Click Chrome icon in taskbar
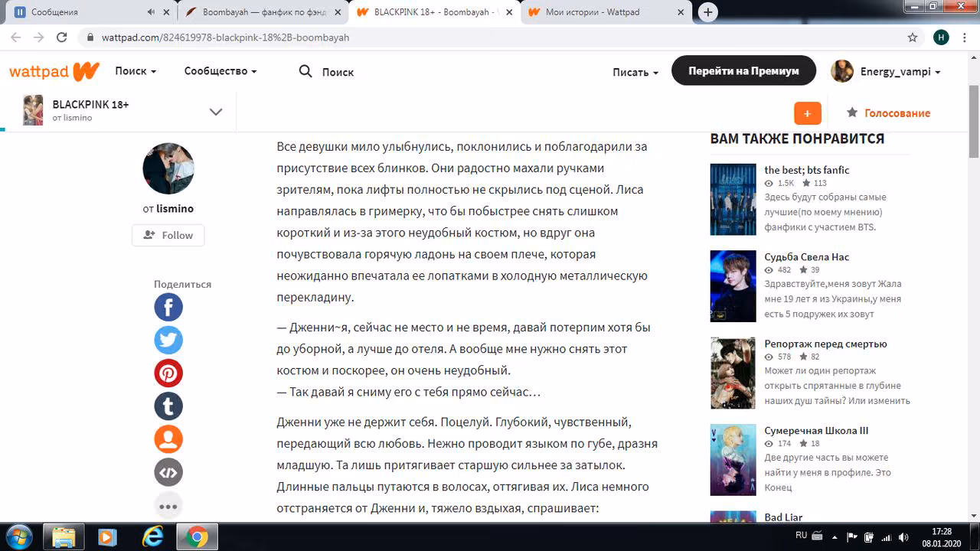 197,537
